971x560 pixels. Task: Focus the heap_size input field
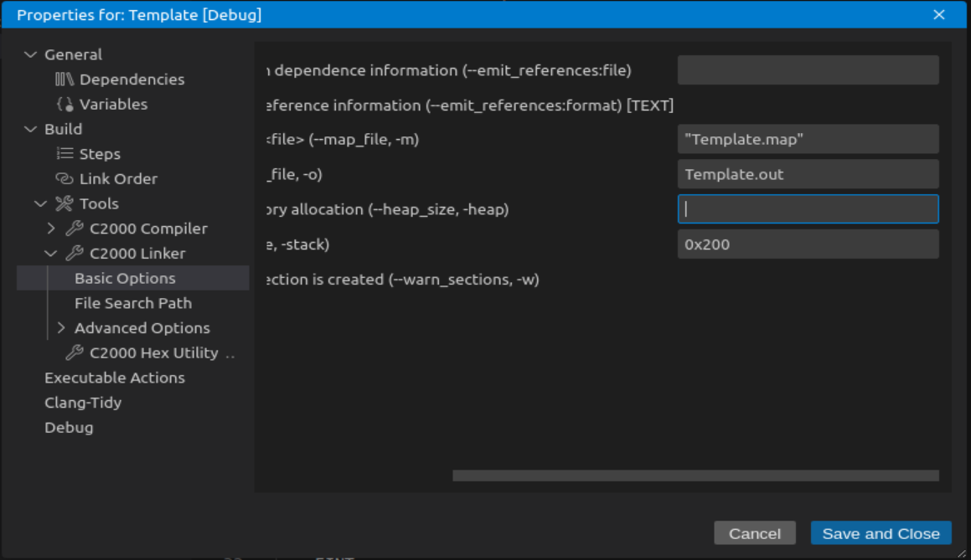(x=808, y=209)
